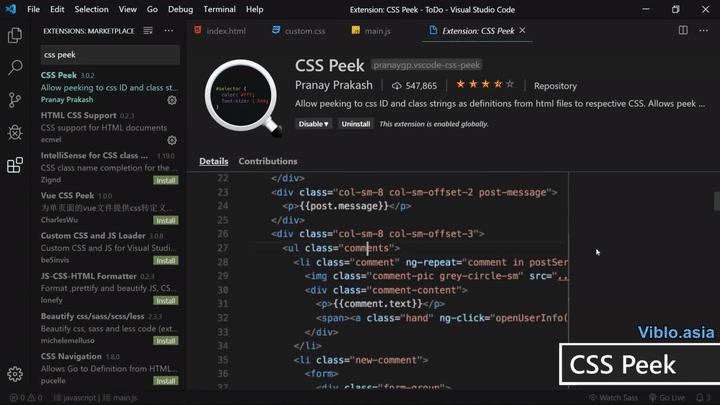This screenshot has width=720, height=405.
Task: Close the Extension: CSS Peek tab
Action: click(x=523, y=30)
